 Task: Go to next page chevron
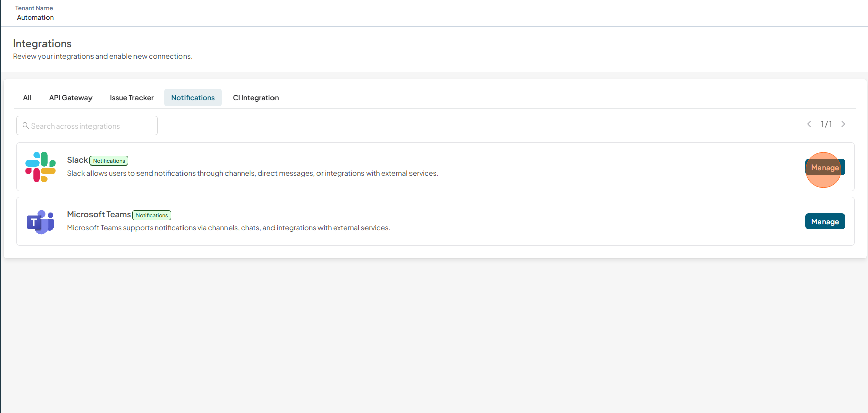point(843,124)
